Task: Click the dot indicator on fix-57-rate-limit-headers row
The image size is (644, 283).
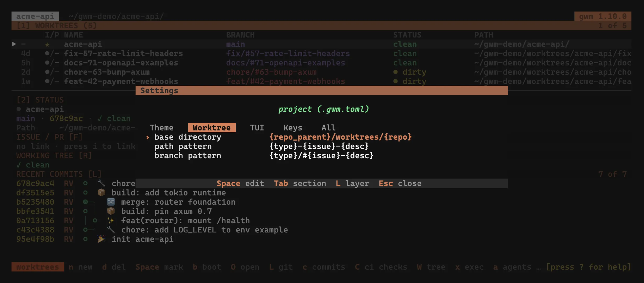Action: (47, 53)
